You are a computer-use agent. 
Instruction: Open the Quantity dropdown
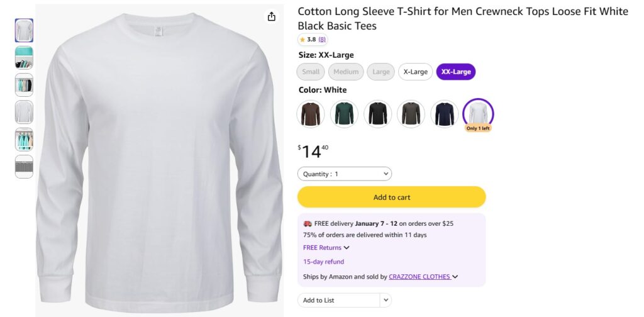pyautogui.click(x=345, y=174)
